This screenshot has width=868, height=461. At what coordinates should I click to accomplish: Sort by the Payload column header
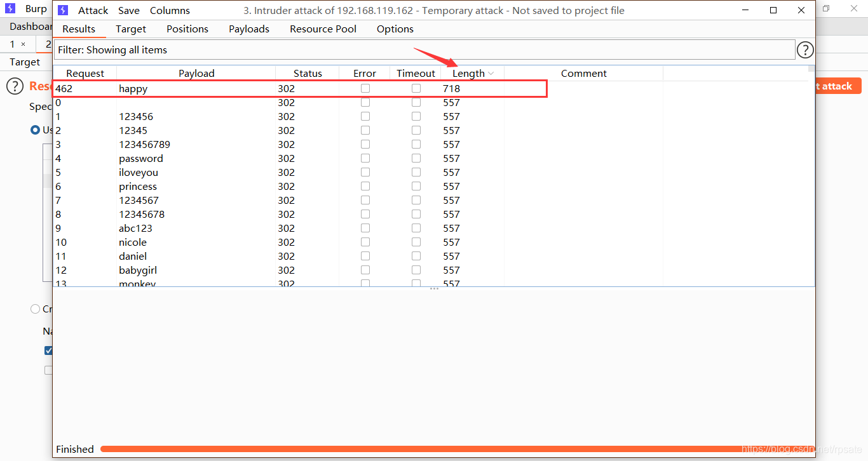pos(196,74)
